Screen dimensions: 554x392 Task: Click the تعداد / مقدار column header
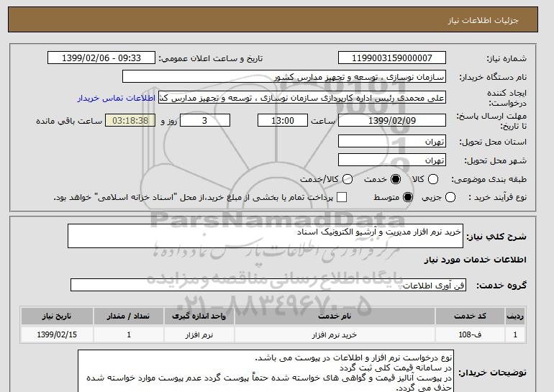(x=129, y=316)
